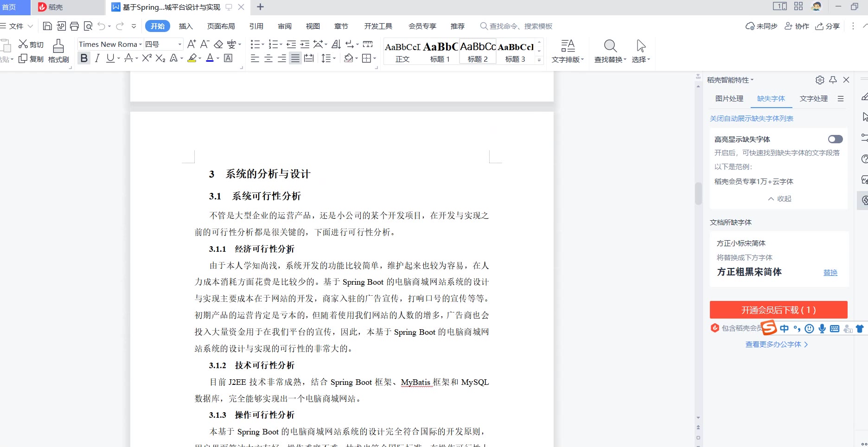Enable the 高亮显示缺失字体 switch

point(835,139)
